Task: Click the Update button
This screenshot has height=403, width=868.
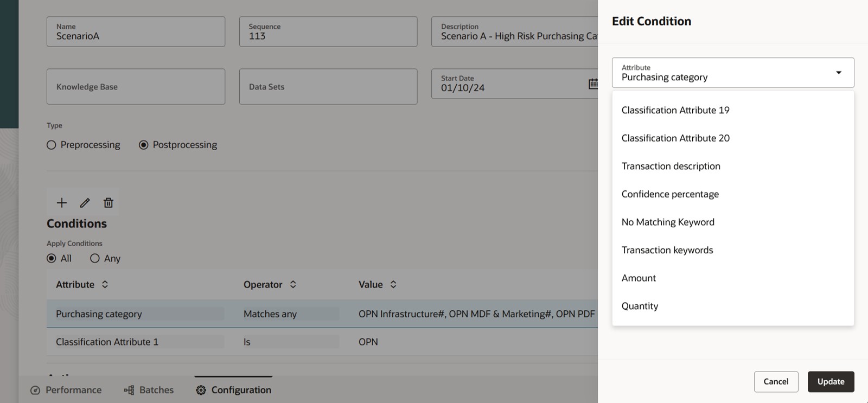Action: [x=831, y=382]
